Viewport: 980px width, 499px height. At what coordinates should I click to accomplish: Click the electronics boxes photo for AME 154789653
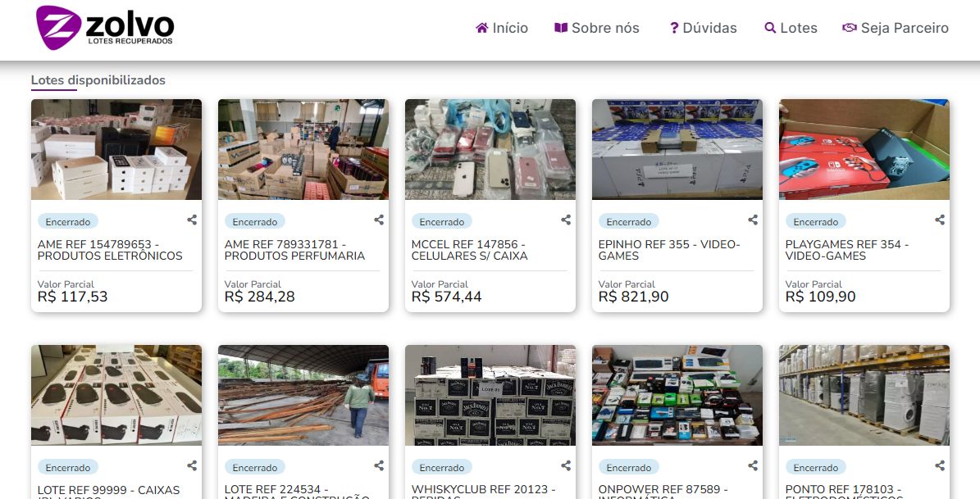116,149
